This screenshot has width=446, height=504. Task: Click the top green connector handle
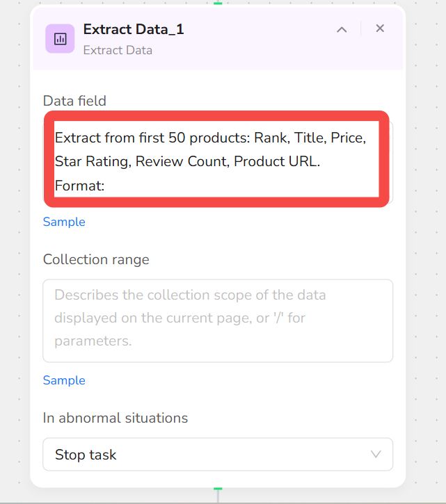tap(218, 3)
